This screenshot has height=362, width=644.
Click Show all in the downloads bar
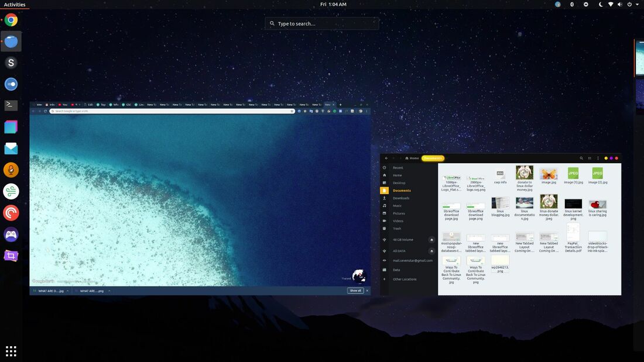(357, 291)
